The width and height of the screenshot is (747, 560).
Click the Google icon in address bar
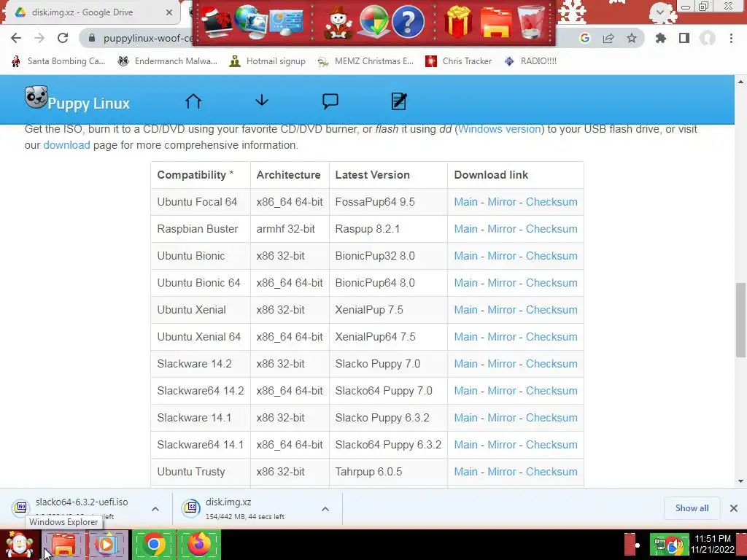(585, 38)
